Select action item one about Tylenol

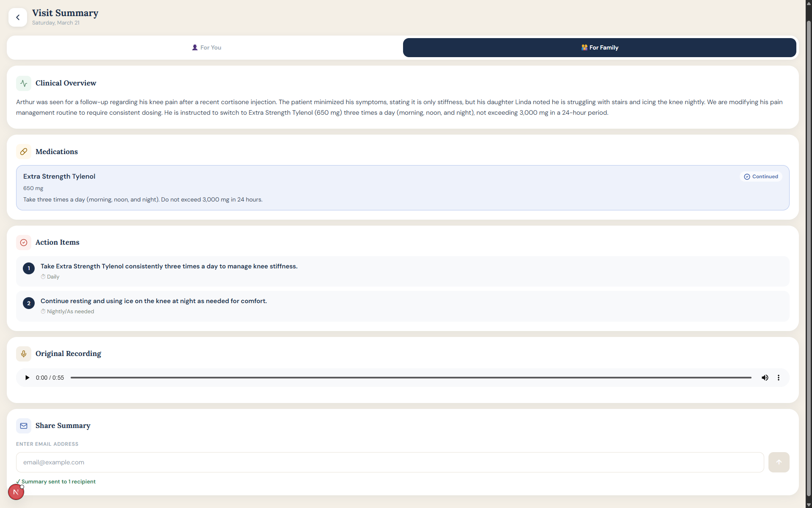coord(402,271)
